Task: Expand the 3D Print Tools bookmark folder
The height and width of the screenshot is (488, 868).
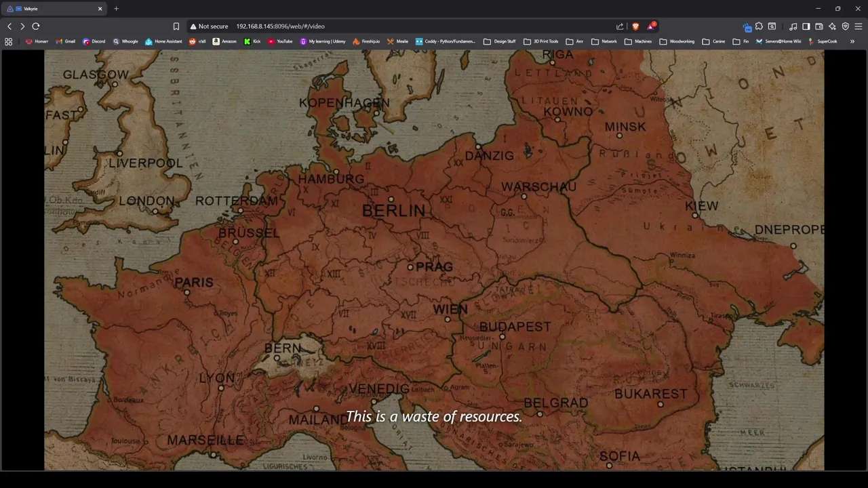Action: [x=540, y=41]
